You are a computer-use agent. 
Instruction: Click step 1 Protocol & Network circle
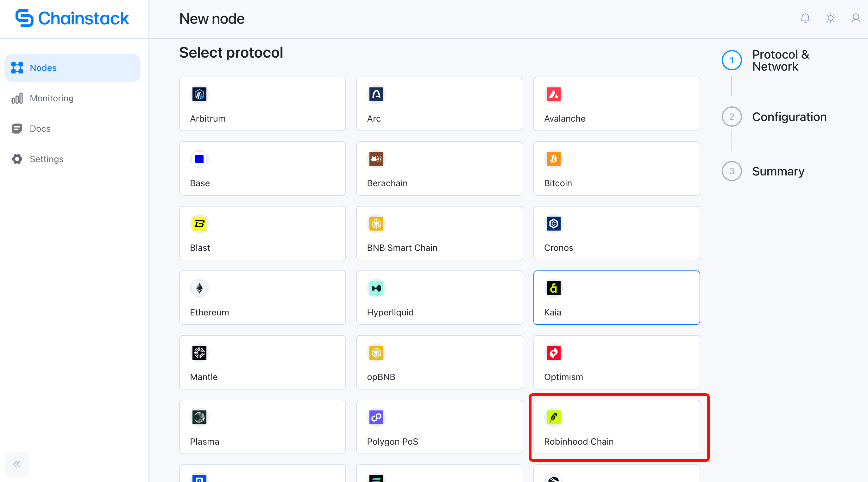click(732, 60)
